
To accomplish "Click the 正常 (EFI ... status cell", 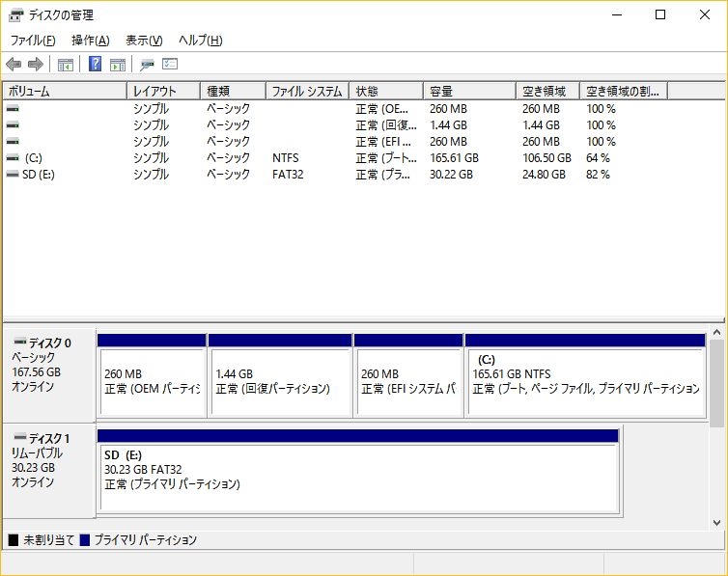I will click(x=383, y=142).
